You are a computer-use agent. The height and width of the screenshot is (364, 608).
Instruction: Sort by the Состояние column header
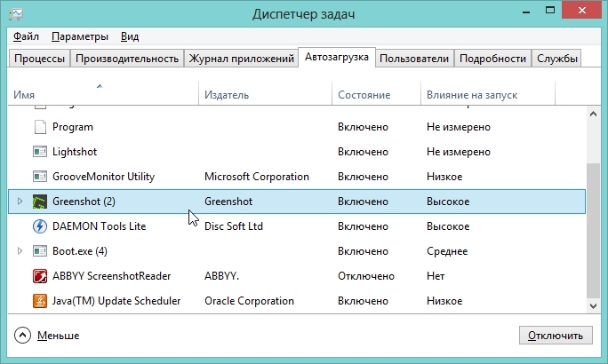376,93
